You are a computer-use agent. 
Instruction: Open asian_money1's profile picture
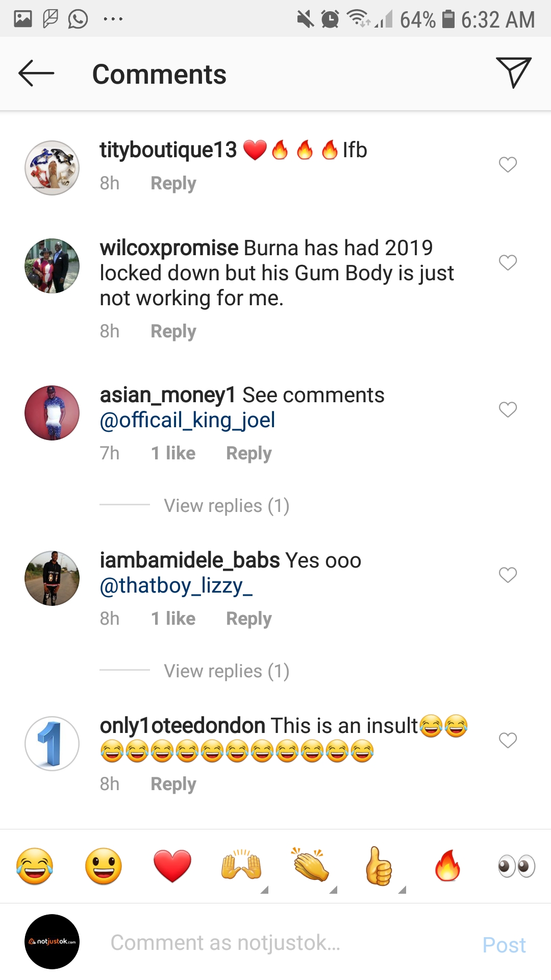52,413
